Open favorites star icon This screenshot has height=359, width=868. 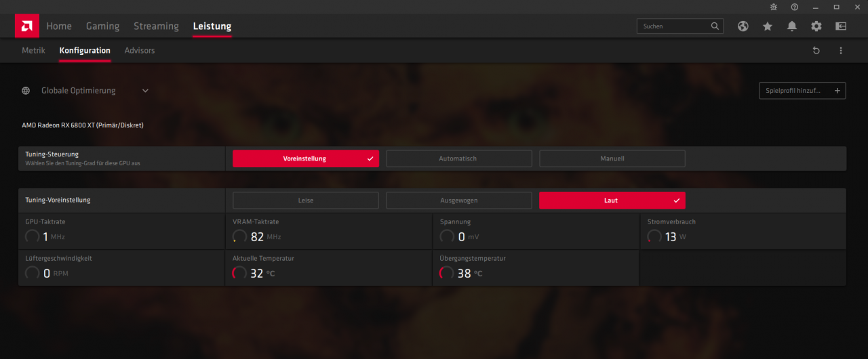[x=768, y=26]
